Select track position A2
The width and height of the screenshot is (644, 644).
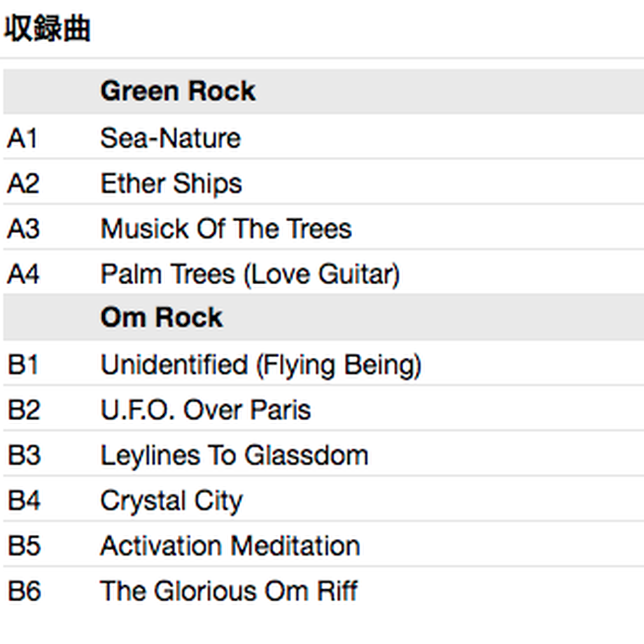coord(23,183)
